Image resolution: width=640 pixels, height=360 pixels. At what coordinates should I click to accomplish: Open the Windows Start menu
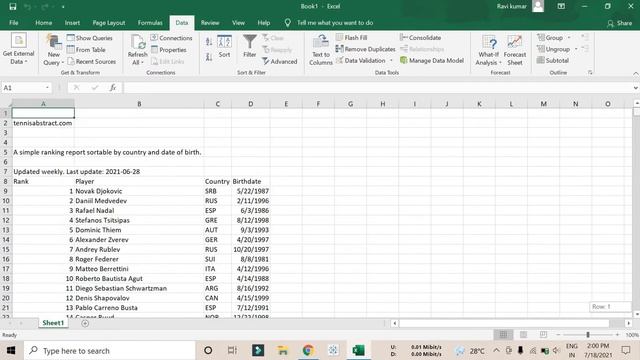[11, 350]
